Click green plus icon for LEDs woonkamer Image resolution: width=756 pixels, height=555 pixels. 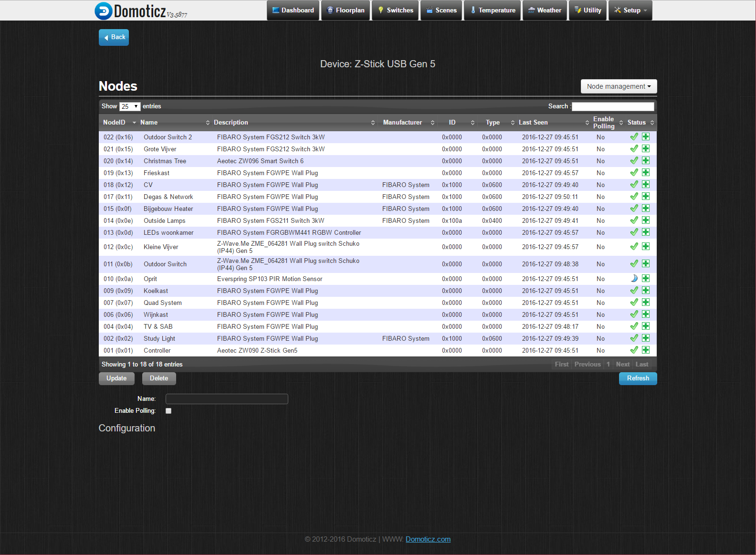(x=646, y=232)
